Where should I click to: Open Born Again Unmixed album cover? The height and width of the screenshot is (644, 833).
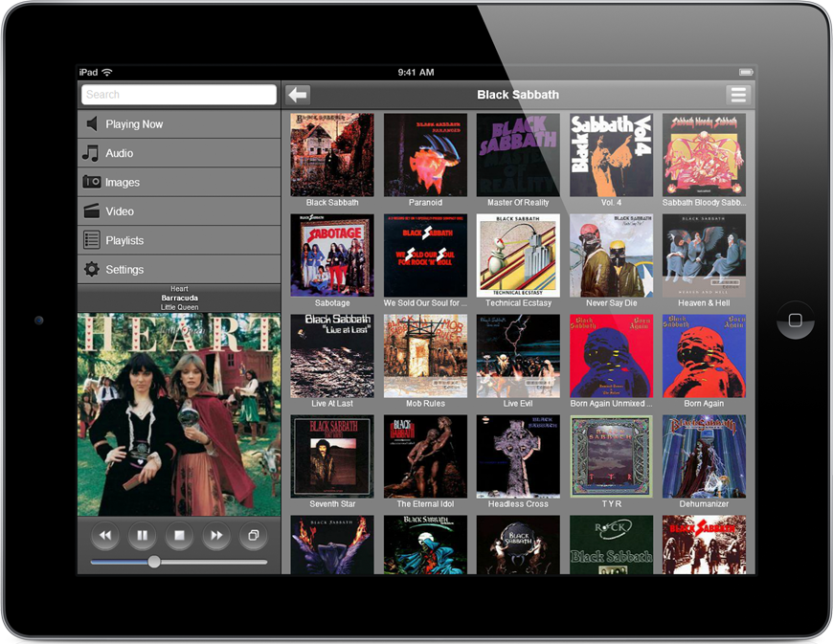(612, 356)
